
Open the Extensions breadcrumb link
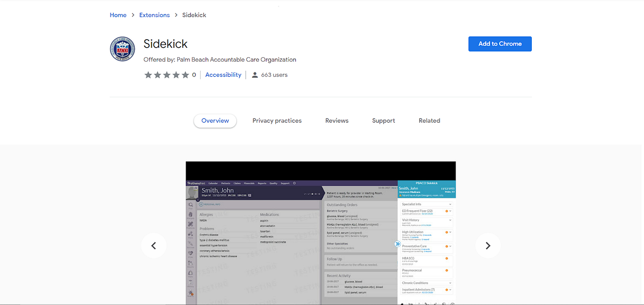click(x=155, y=15)
